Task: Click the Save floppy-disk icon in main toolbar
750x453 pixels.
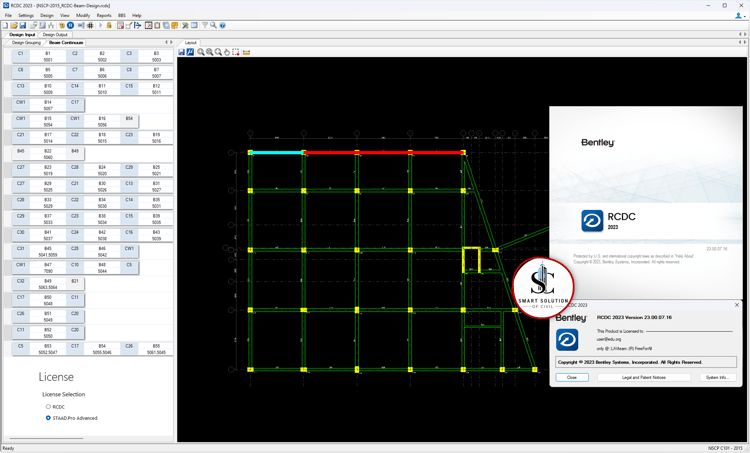Action: click(23, 25)
